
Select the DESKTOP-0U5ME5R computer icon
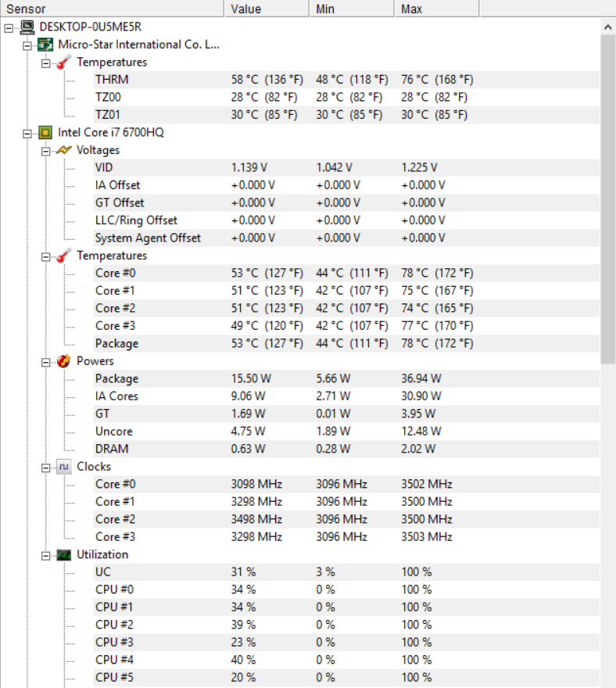tap(27, 27)
